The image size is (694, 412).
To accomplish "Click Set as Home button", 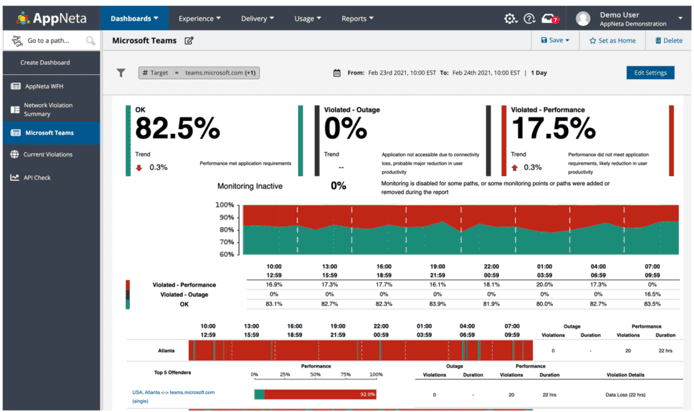I will (x=613, y=41).
